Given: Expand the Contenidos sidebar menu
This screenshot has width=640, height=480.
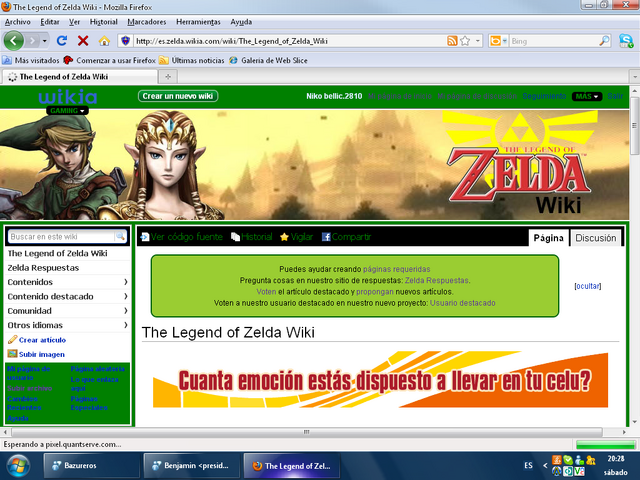Looking at the screenshot, I should (68, 282).
